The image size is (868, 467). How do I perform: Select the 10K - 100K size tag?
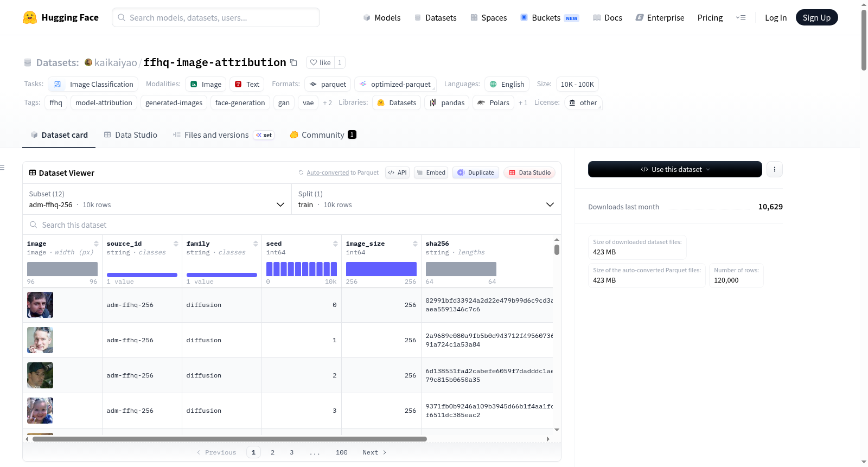click(x=577, y=84)
